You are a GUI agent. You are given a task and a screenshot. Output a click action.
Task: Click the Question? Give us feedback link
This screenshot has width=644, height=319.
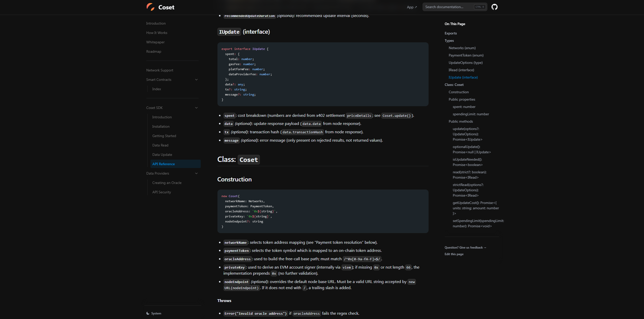pyautogui.click(x=465, y=248)
